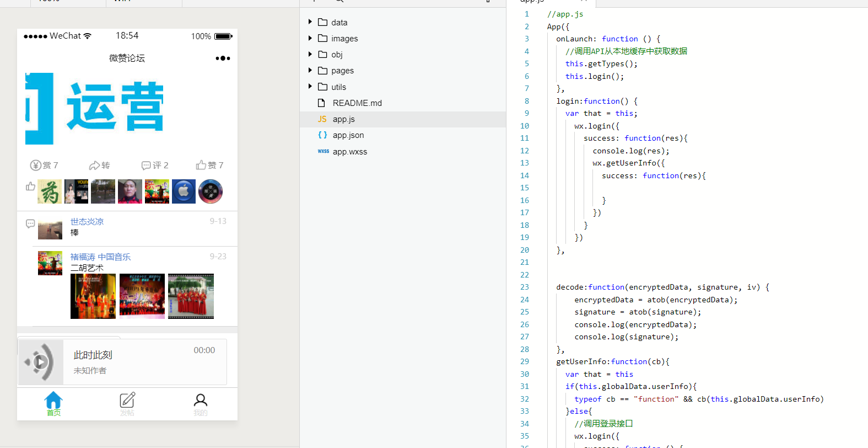Screen dimensions: 868x448
Task: Open first 二胡艺术 post photo
Action: [93, 296]
